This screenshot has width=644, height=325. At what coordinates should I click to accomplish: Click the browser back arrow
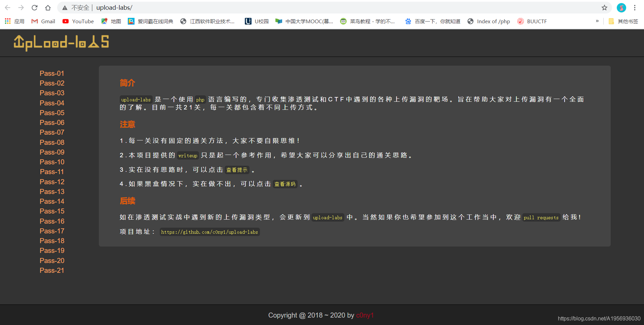coord(8,7)
